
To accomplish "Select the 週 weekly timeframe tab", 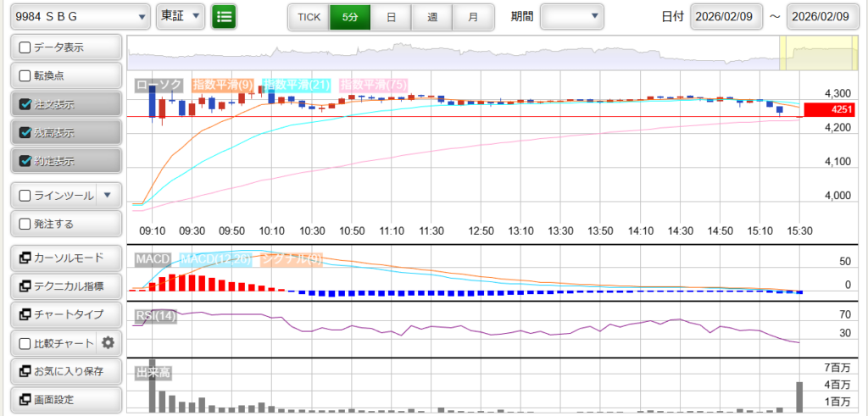I will pos(432,16).
